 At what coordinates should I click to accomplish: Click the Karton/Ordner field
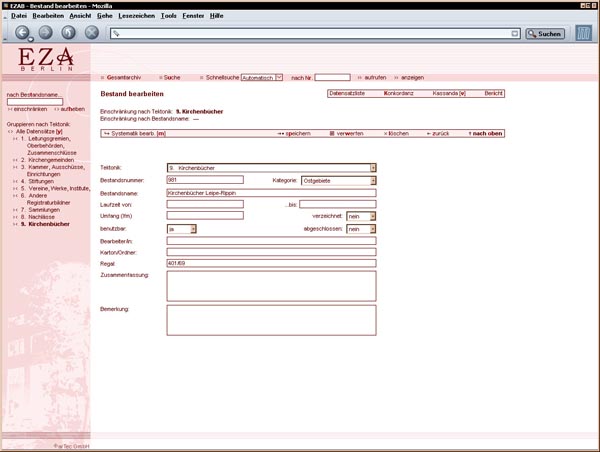tap(271, 252)
